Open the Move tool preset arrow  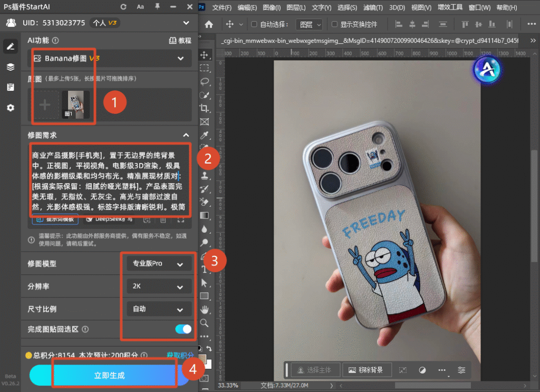point(241,24)
